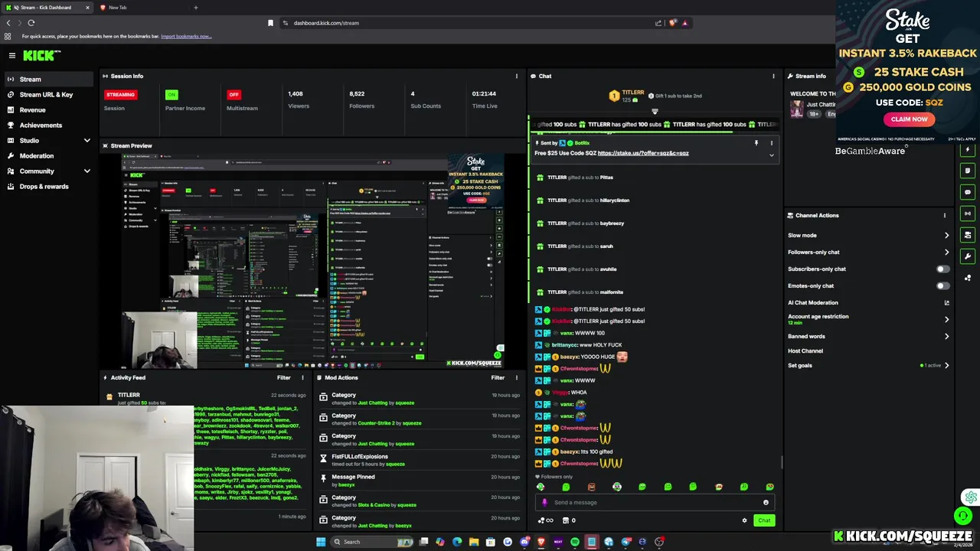Image resolution: width=980 pixels, height=551 pixels.
Task: Click TITLERR in the Activity Feed
Action: [129, 395]
